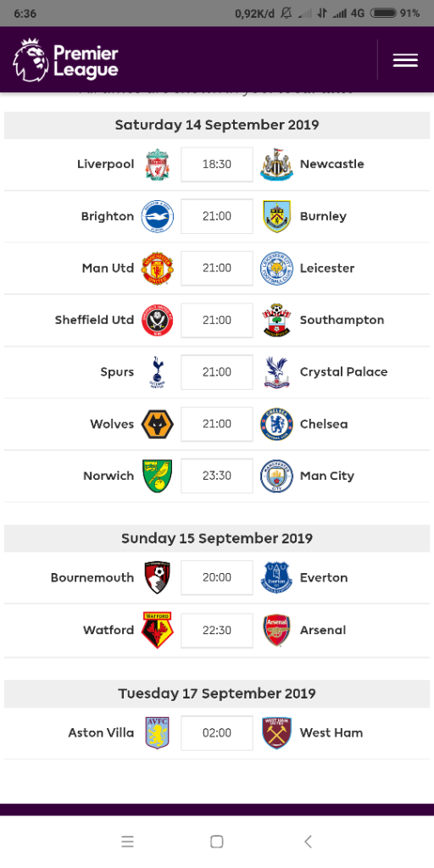Open the 23:30 Norwich v Man City match

point(217,476)
